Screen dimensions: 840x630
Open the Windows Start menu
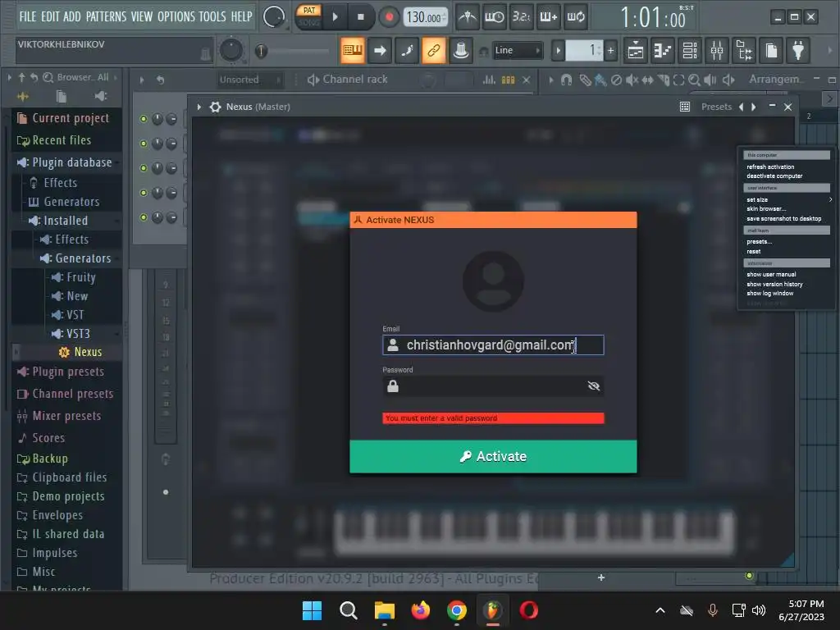point(312,610)
